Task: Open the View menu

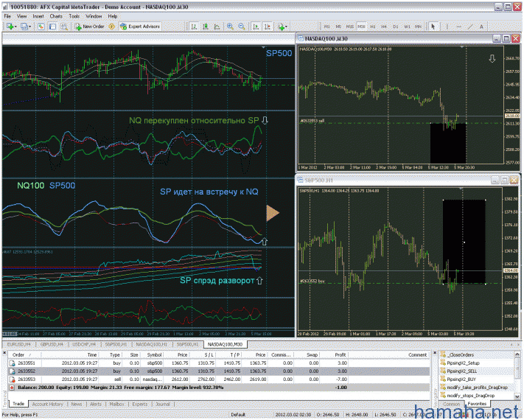Action: tap(21, 16)
